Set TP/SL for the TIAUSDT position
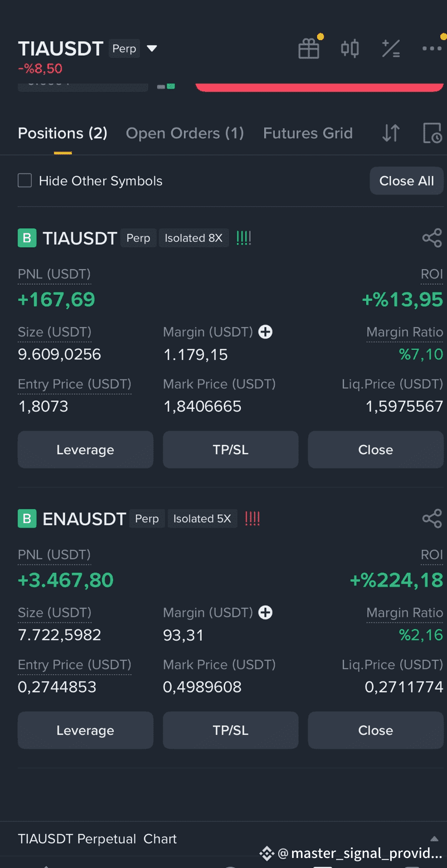Viewport: 447px width, 868px height. [x=230, y=449]
